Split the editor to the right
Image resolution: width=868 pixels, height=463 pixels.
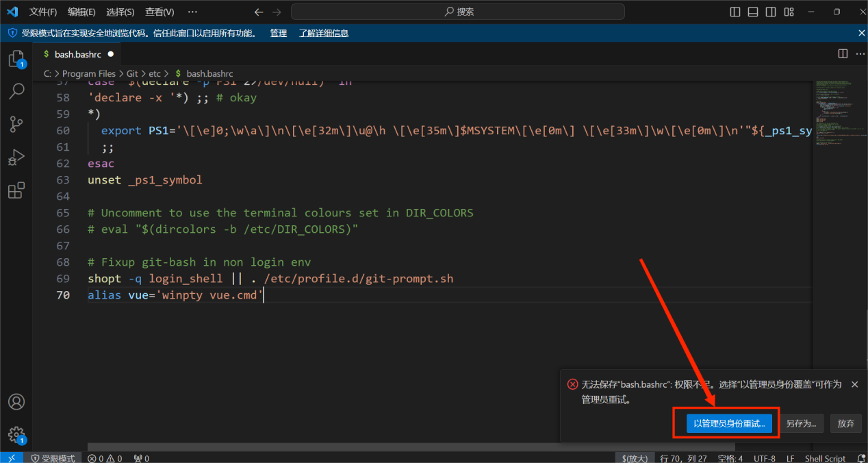click(x=843, y=53)
